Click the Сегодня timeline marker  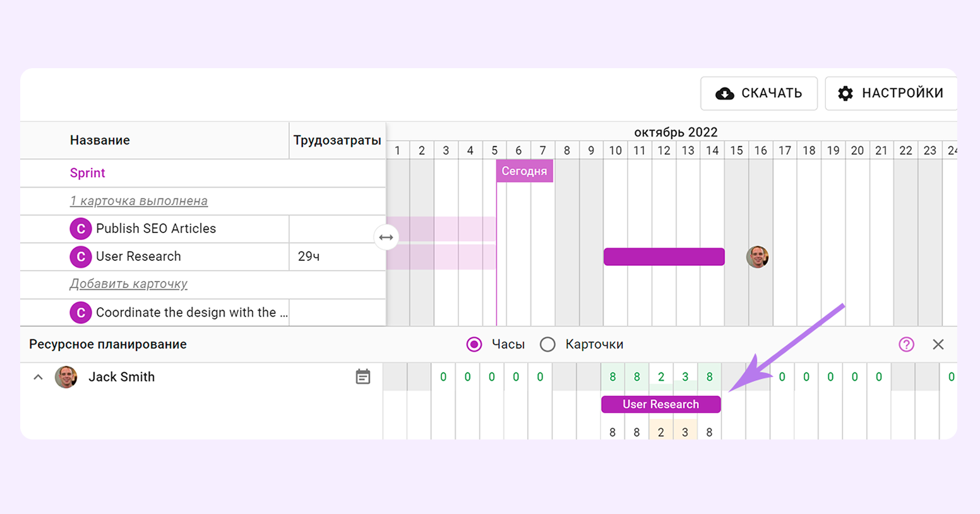pyautogui.click(x=524, y=171)
